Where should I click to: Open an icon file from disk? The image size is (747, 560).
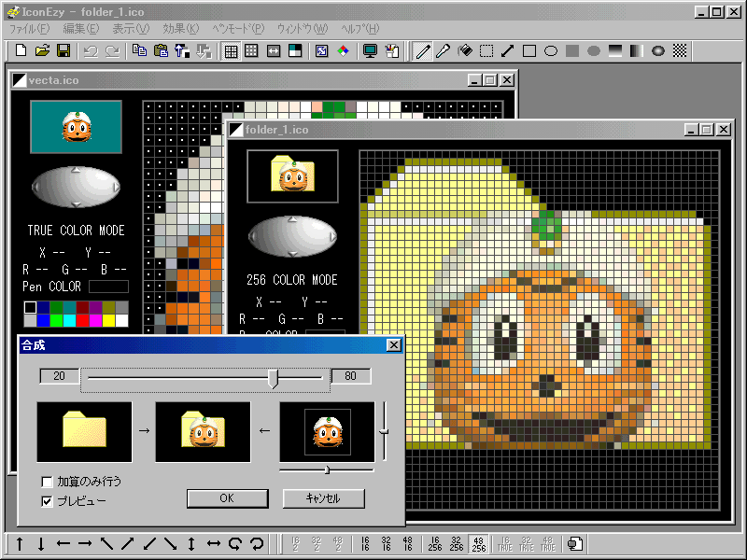click(42, 51)
